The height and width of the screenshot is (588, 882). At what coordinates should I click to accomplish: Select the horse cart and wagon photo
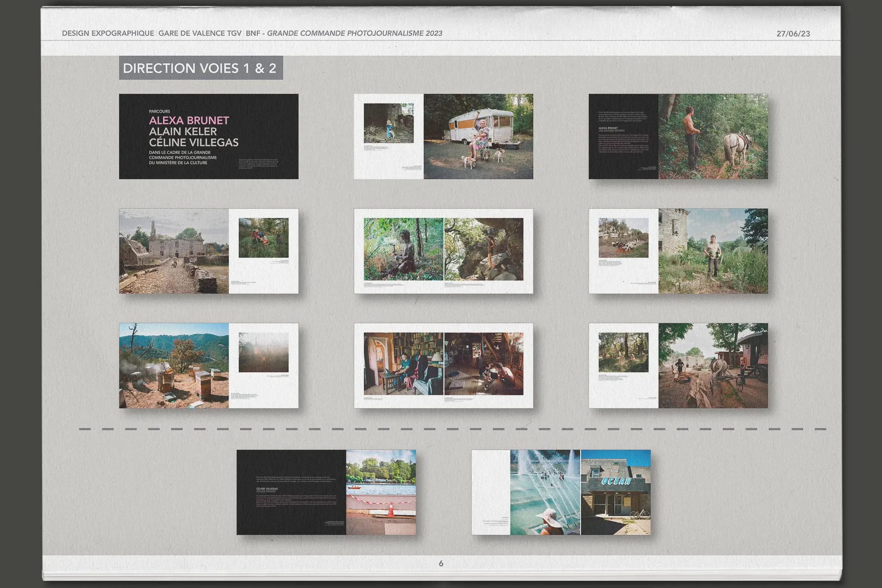click(x=713, y=366)
